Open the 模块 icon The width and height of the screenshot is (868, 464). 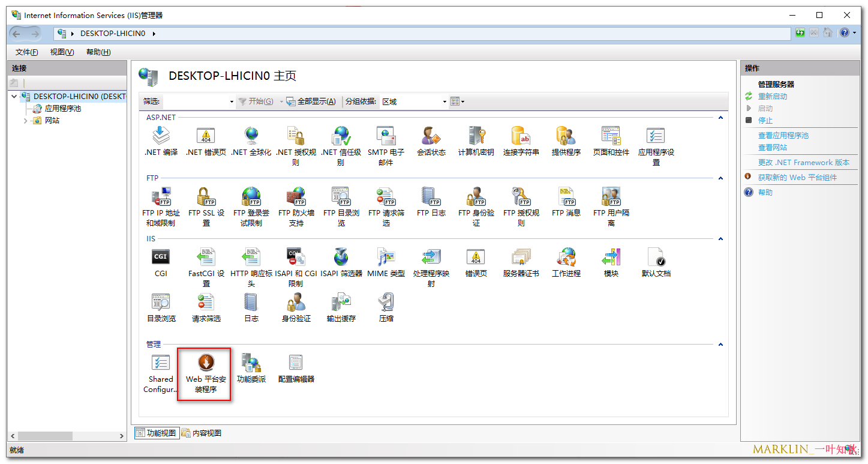tap(611, 257)
